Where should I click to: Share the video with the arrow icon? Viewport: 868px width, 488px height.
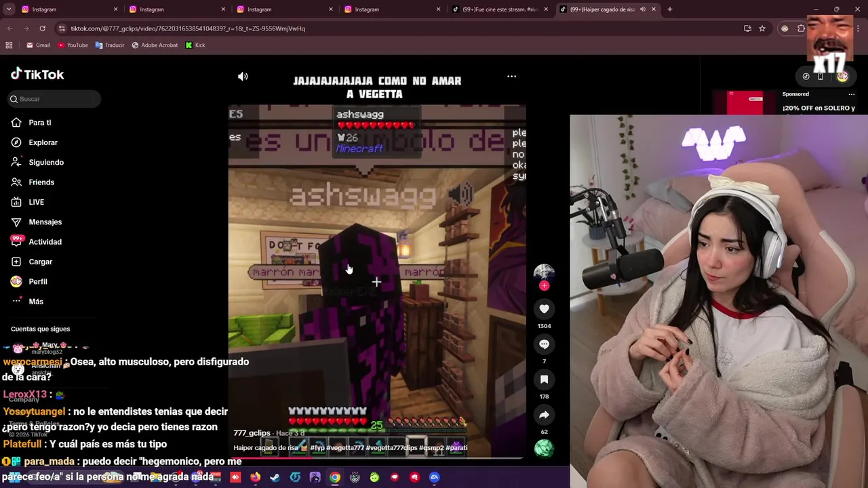click(x=544, y=415)
